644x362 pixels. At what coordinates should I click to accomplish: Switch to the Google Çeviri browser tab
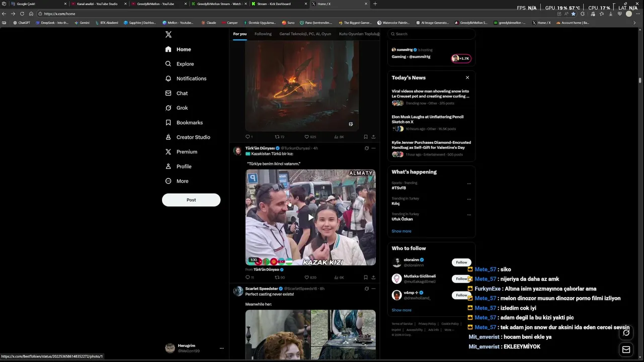(x=38, y=4)
